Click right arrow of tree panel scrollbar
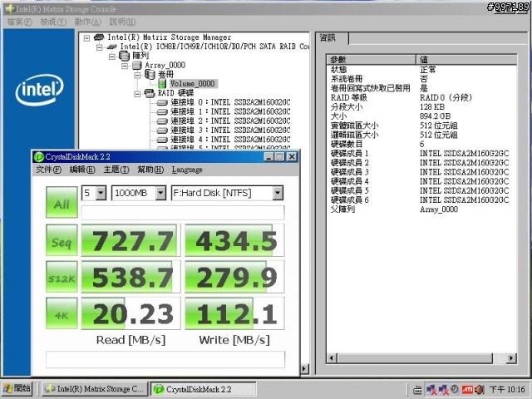 305,368
